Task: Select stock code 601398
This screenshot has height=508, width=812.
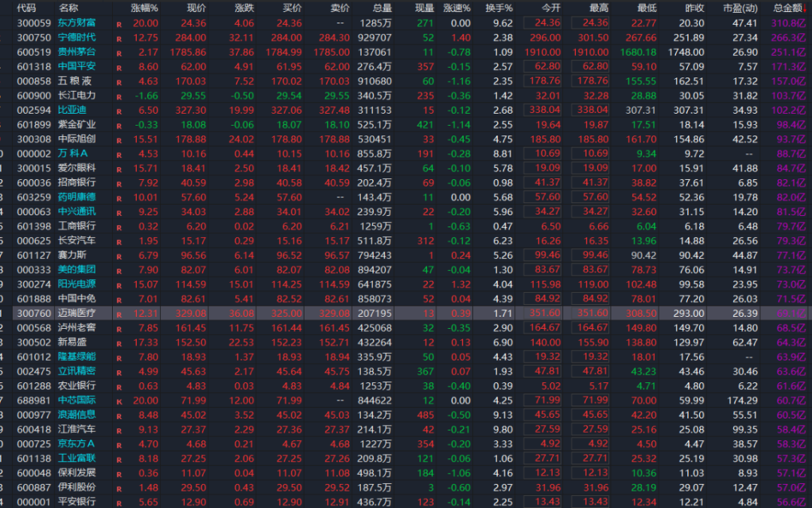Action: pyautogui.click(x=34, y=226)
